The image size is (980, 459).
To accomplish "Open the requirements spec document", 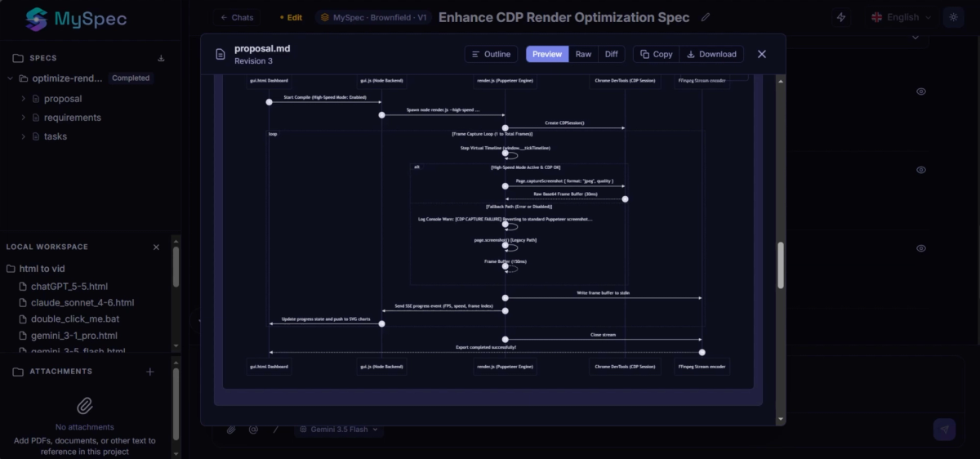I will (x=73, y=118).
